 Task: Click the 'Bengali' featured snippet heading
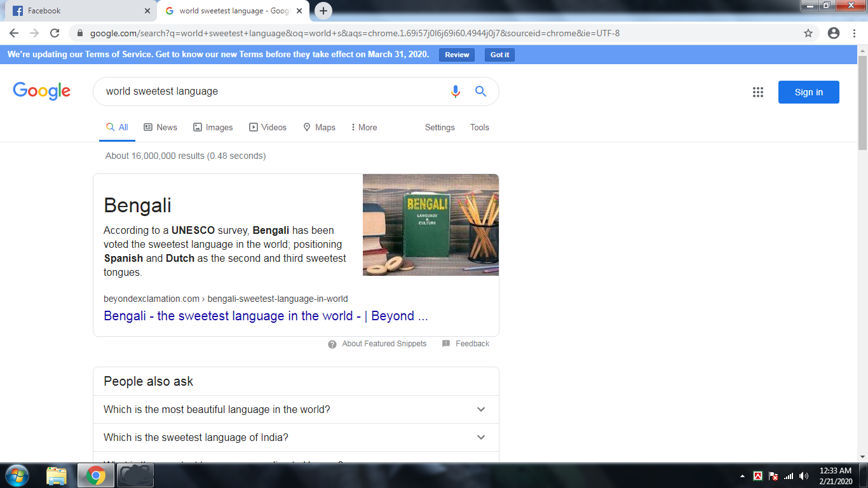tap(137, 205)
